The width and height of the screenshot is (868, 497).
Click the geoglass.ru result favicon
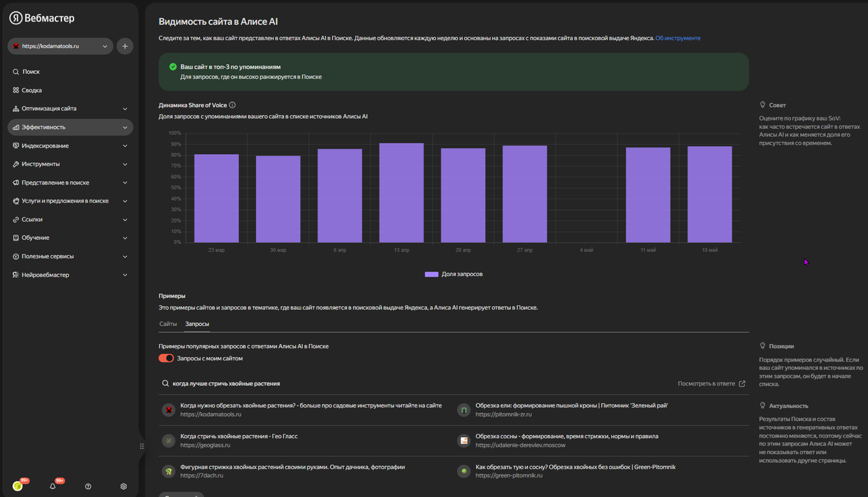pyautogui.click(x=168, y=440)
